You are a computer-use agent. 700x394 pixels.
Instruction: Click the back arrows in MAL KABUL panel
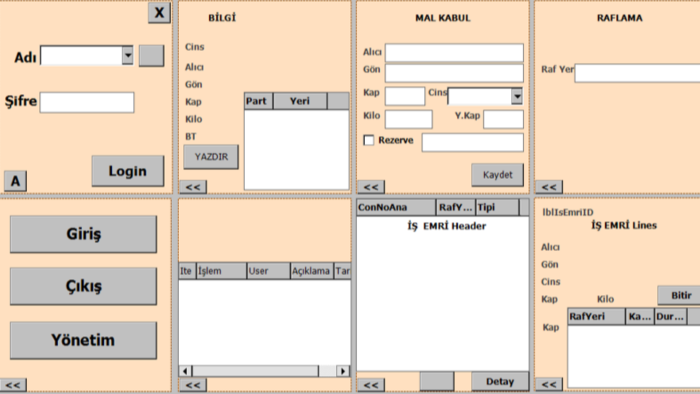point(371,187)
